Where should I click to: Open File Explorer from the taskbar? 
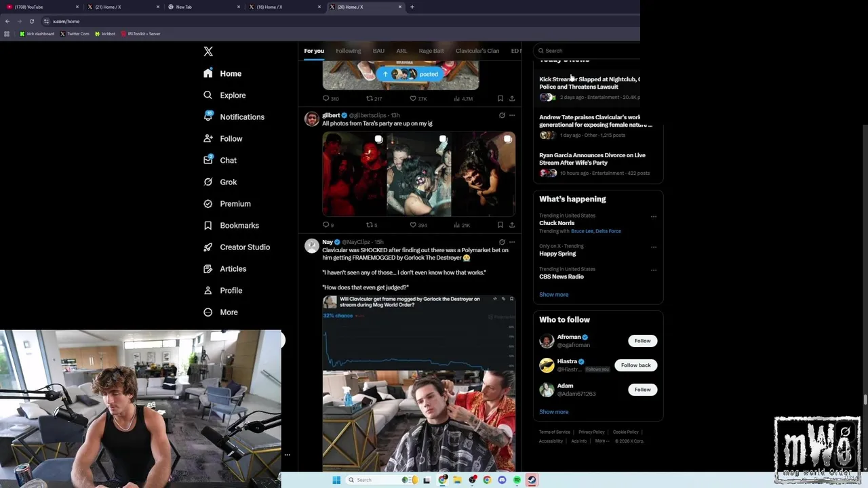tap(458, 480)
